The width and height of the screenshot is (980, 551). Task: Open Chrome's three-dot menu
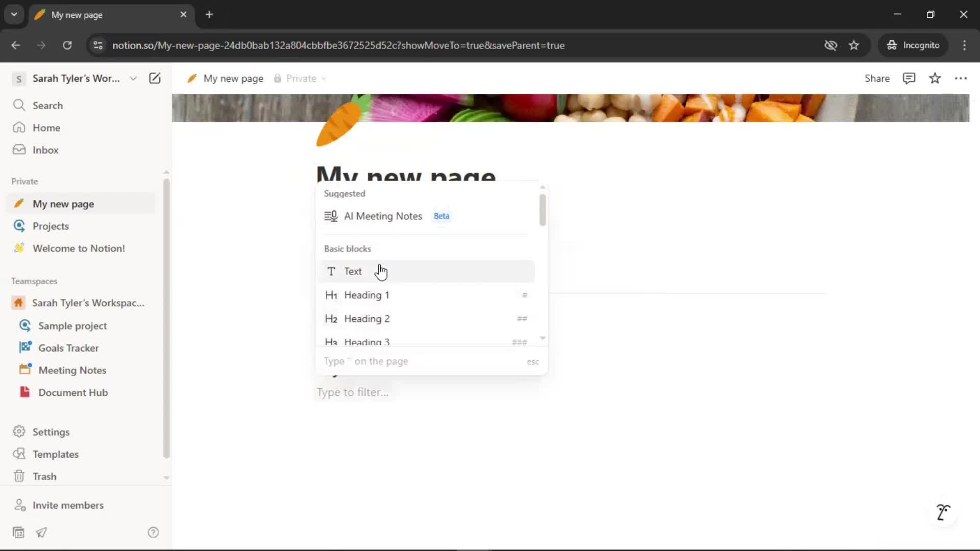[964, 45]
